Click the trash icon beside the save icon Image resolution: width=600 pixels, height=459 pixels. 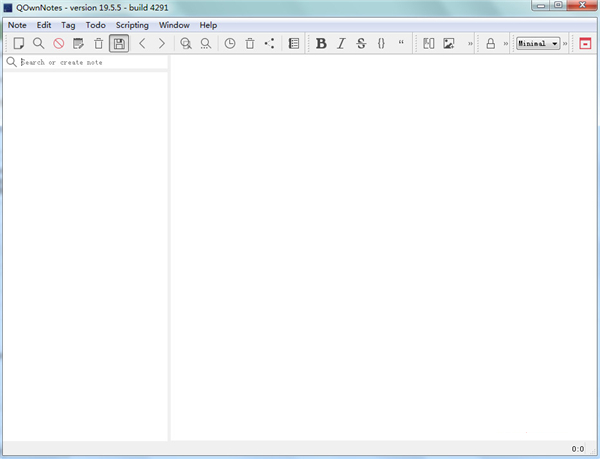tap(98, 43)
